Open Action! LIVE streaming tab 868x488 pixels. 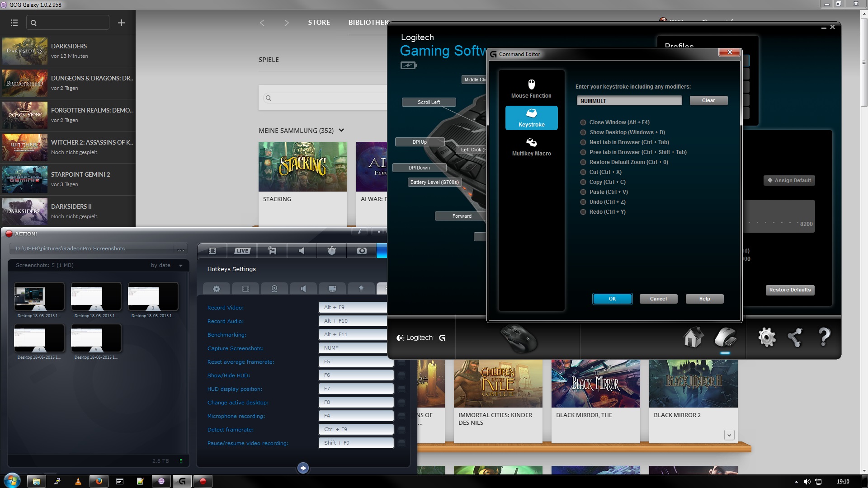coord(242,251)
